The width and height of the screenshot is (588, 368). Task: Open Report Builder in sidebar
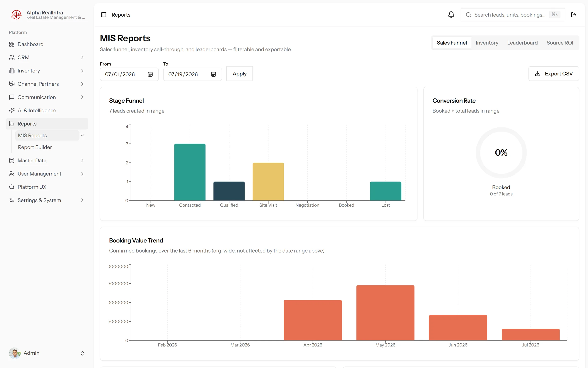[47, 147]
